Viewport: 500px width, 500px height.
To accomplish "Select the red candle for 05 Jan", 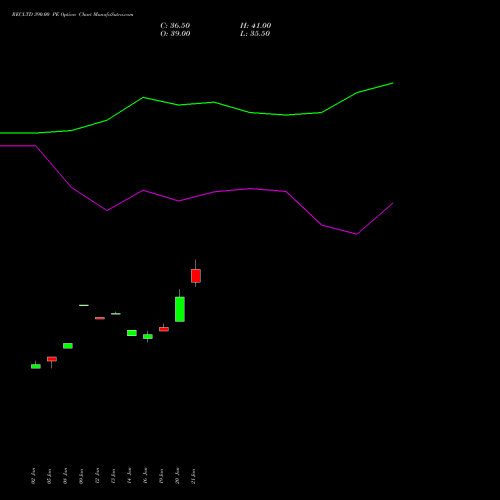I will 52,359.
